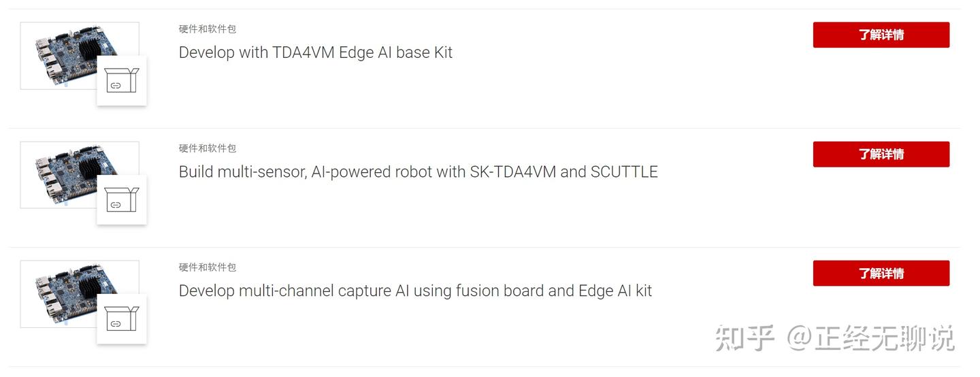Open the "Develop with TDA4VM Edge AI base Kit" title
980x377 pixels.
click(x=315, y=52)
